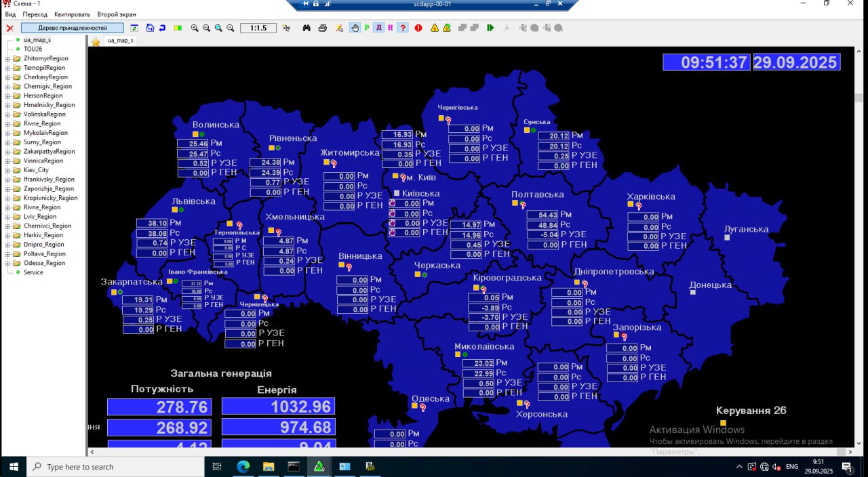This screenshot has height=477, width=868.
Task: Click the 1:1.5 scale input field
Action: pyautogui.click(x=258, y=28)
